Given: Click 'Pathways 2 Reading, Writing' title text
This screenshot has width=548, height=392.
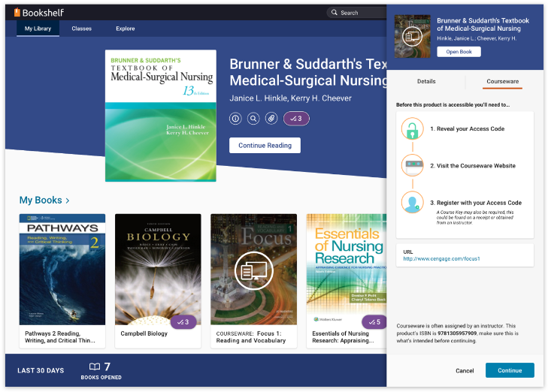Looking at the screenshot, I should tap(60, 337).
